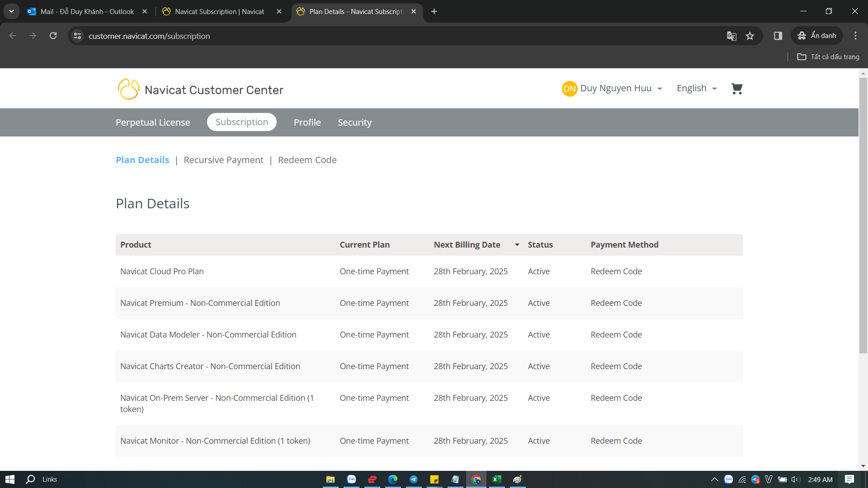
Task: Click the Product column header
Action: (x=136, y=244)
